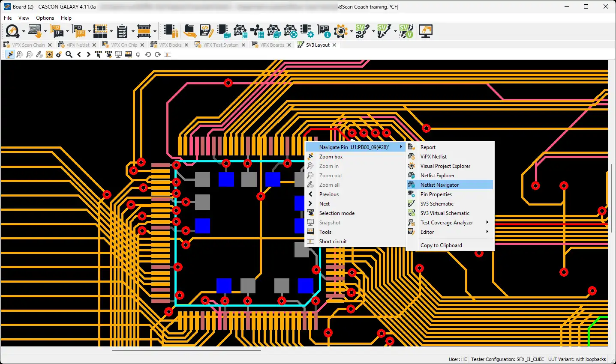
Task: Switch to ViPX Boards tab
Action: click(272, 45)
